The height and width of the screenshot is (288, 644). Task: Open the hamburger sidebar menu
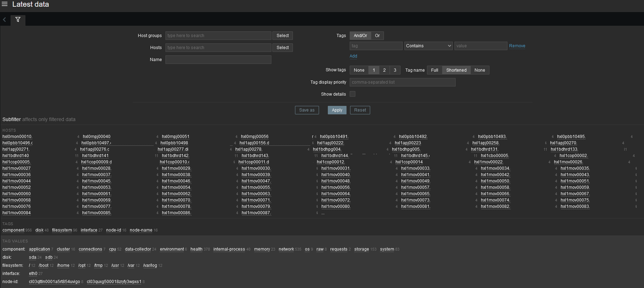tap(5, 4)
